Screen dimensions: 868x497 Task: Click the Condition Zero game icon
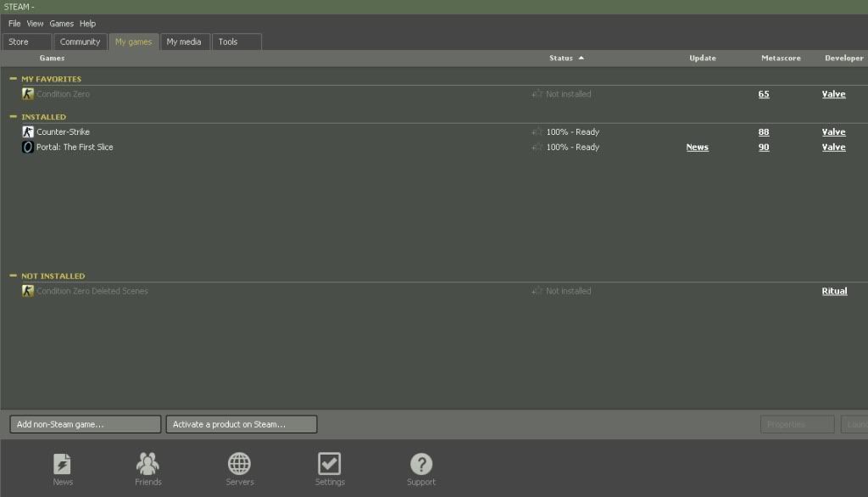click(x=28, y=94)
